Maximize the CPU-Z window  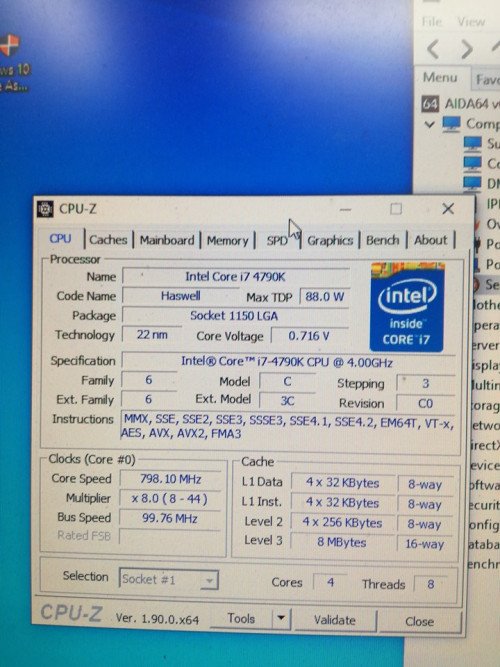(396, 209)
